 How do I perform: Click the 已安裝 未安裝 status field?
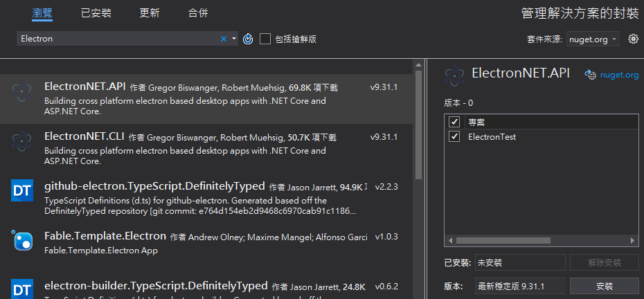point(520,262)
